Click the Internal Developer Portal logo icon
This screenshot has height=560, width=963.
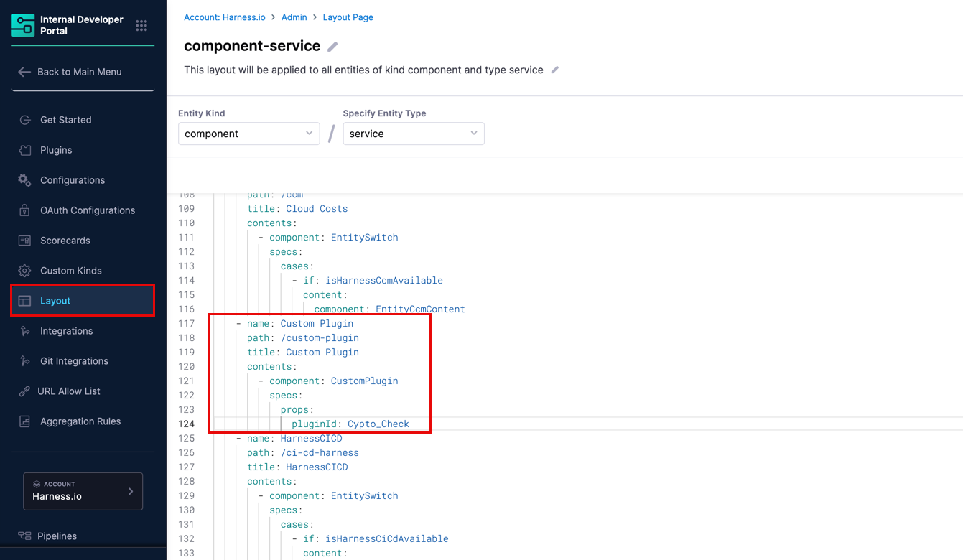23,25
